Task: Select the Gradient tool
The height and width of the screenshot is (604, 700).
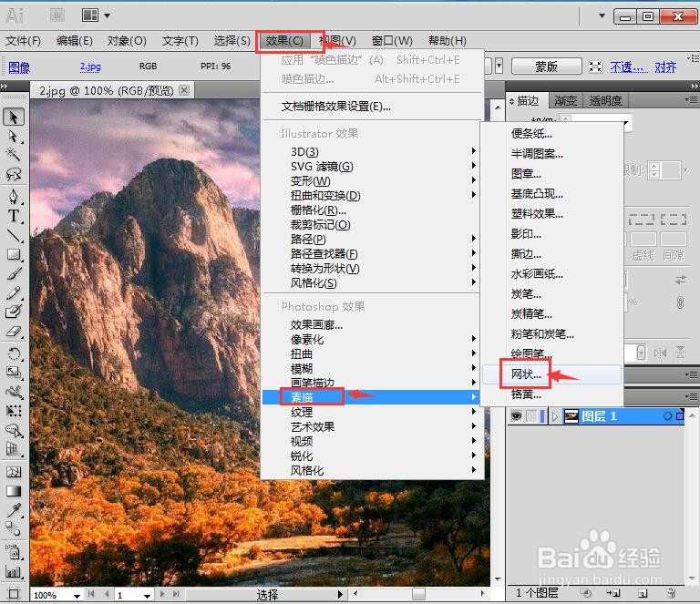Action: tap(14, 491)
